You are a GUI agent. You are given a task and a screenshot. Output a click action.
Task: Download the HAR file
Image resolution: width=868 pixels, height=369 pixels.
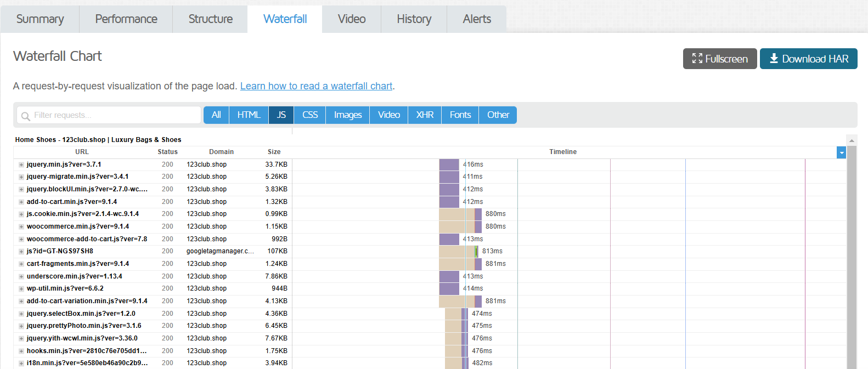808,59
